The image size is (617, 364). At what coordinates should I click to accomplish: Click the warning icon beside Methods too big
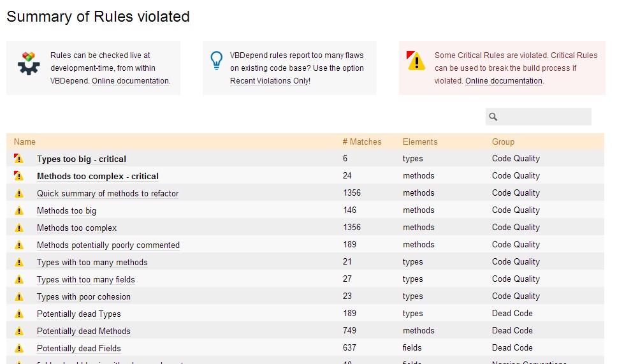coord(19,210)
